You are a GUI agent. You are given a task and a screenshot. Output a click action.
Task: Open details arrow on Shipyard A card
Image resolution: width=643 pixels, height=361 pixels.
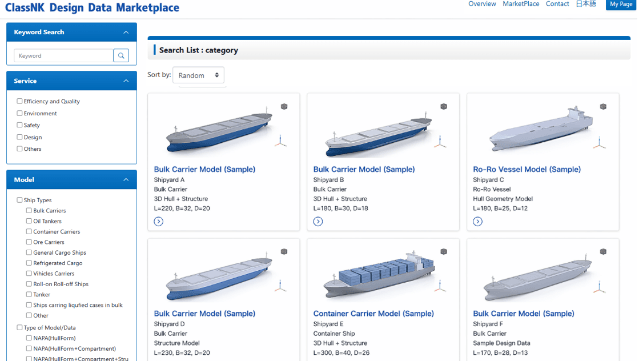pyautogui.click(x=158, y=222)
